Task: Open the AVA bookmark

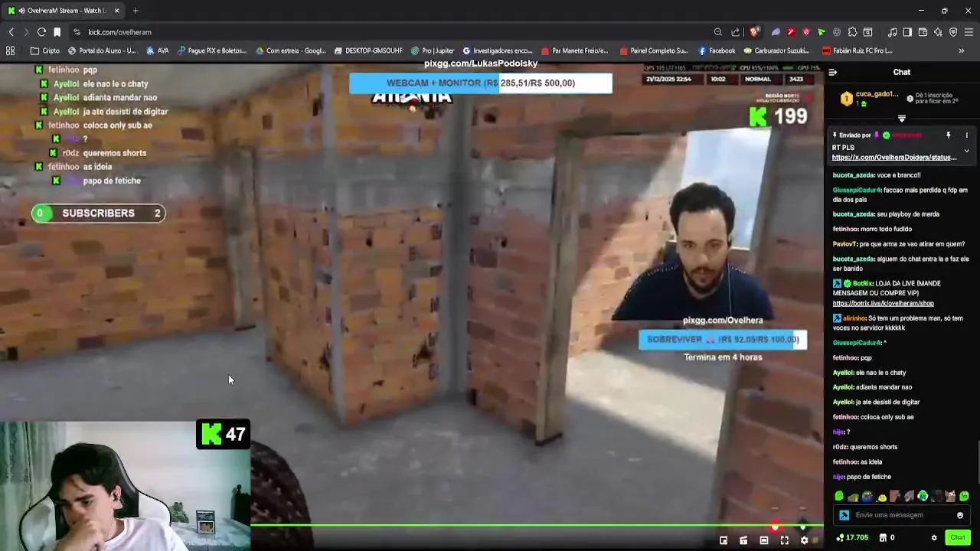Action: coord(158,51)
